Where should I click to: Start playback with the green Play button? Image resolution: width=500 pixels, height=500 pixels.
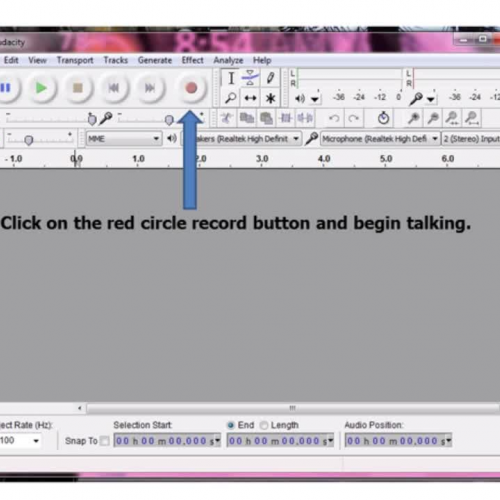tap(41, 88)
